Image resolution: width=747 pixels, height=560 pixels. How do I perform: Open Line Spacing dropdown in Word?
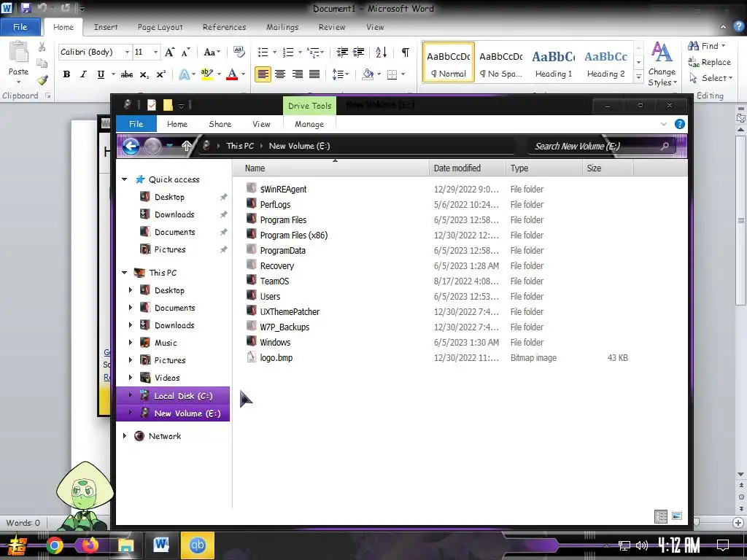(340, 74)
